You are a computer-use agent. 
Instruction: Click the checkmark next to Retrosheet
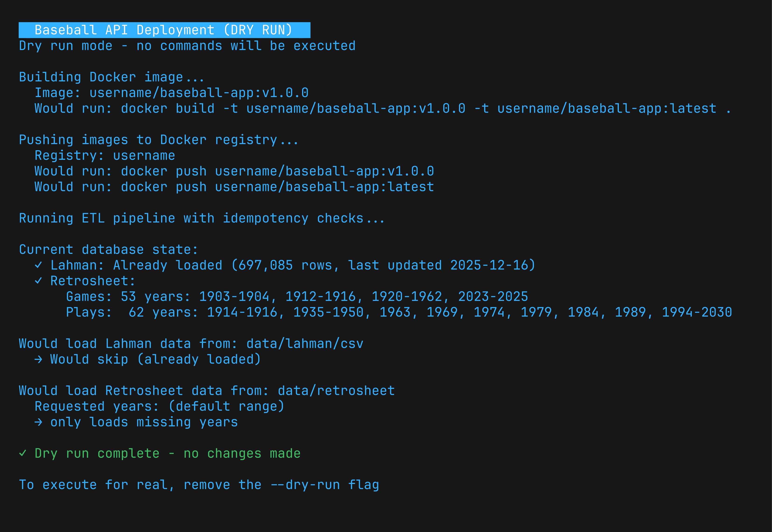point(38,281)
